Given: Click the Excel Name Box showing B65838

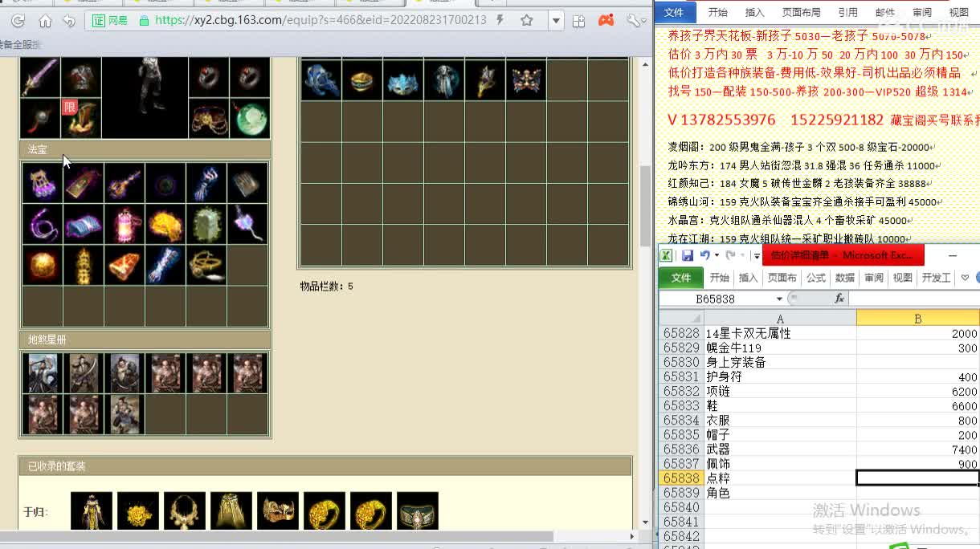Looking at the screenshot, I should (717, 299).
